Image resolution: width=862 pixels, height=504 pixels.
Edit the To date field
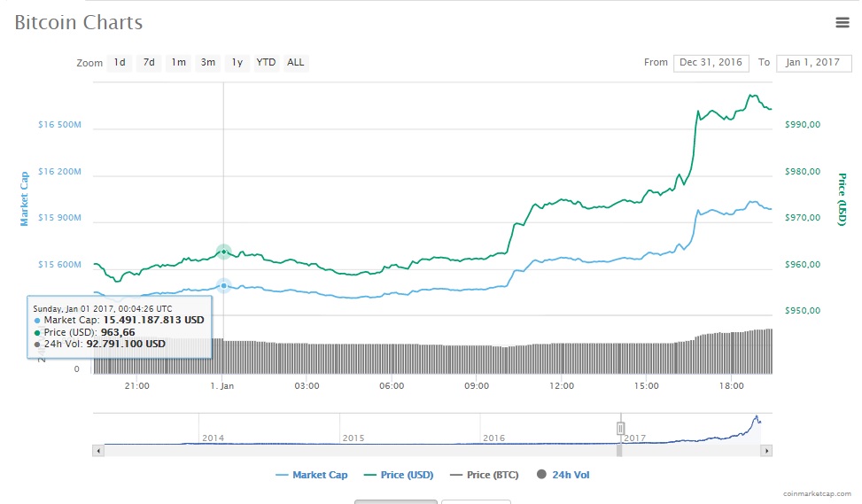(813, 63)
